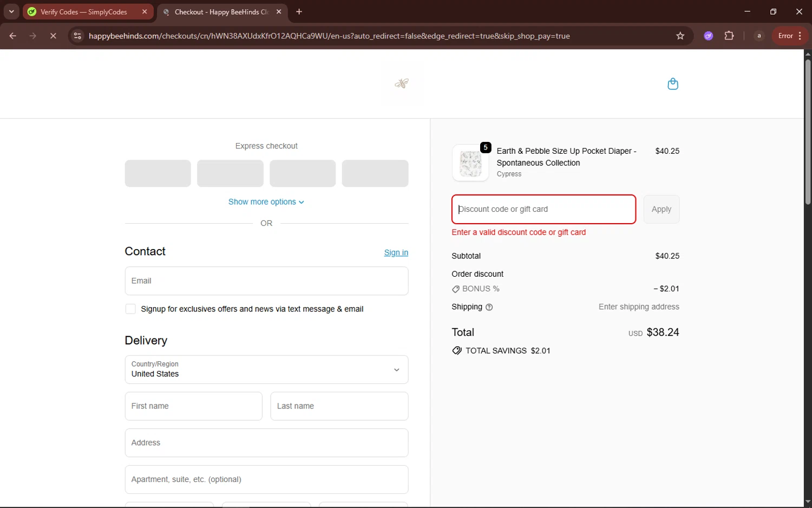Click the TOTAL SAVINGS tag icon
The image size is (812, 508).
[457, 350]
